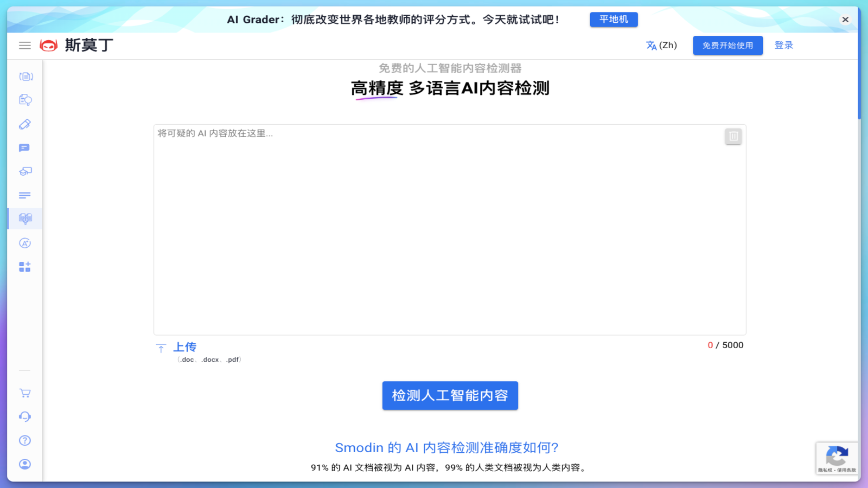Click the 免费开始使用 button

point(727,46)
